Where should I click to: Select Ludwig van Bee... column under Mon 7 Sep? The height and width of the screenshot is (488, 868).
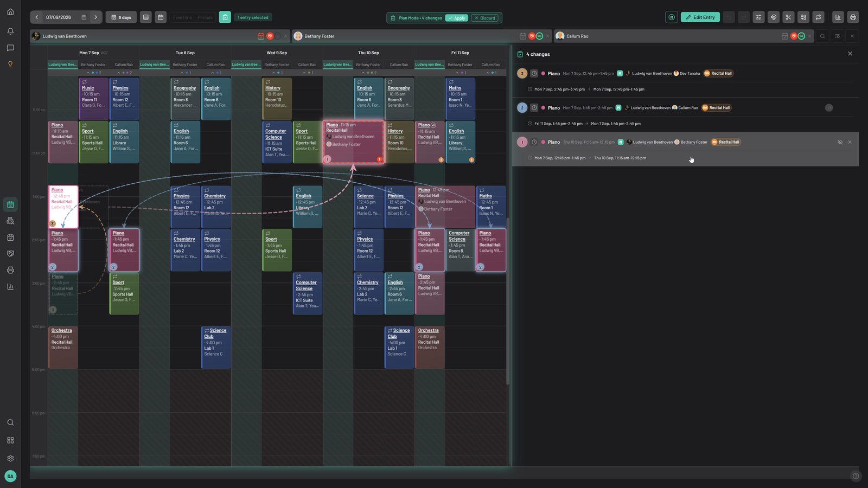63,65
